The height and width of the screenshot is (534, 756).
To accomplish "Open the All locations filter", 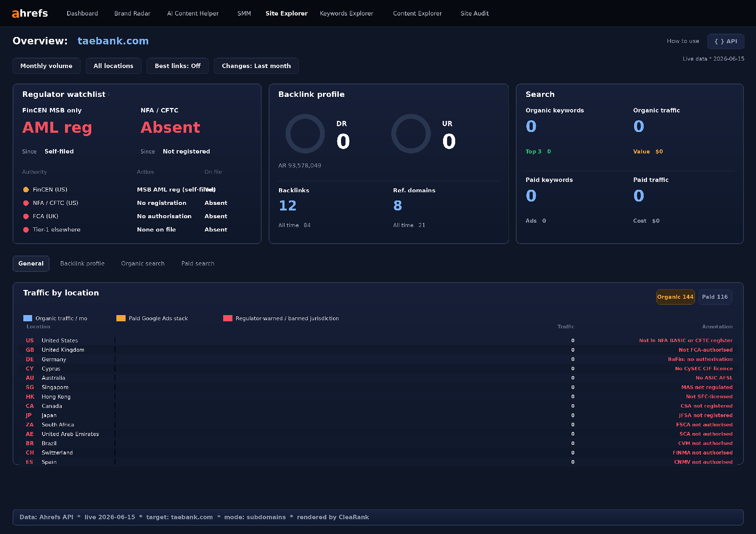I will tap(113, 66).
